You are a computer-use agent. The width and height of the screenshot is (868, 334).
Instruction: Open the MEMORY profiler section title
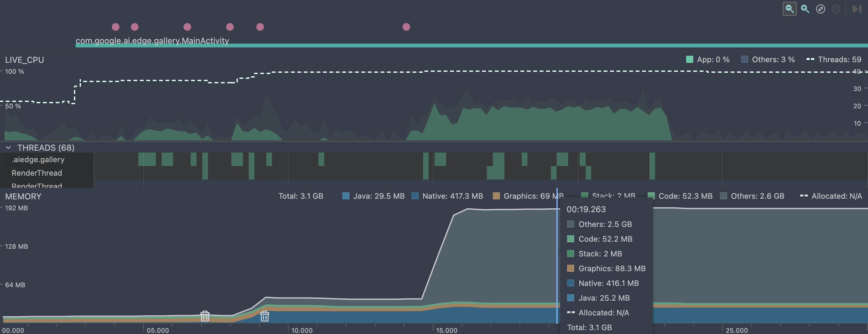tap(23, 196)
